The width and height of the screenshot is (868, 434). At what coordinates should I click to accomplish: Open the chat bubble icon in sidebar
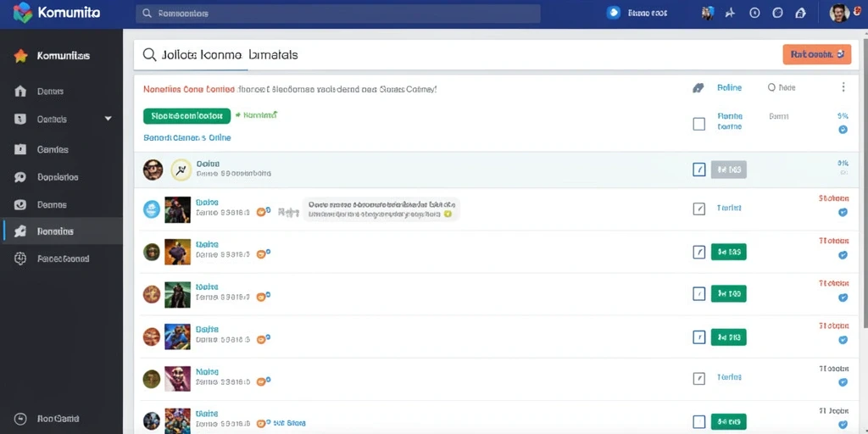tap(20, 177)
